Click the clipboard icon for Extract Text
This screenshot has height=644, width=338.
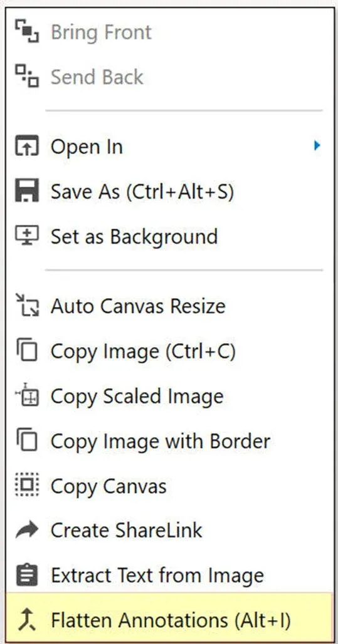coord(27,575)
